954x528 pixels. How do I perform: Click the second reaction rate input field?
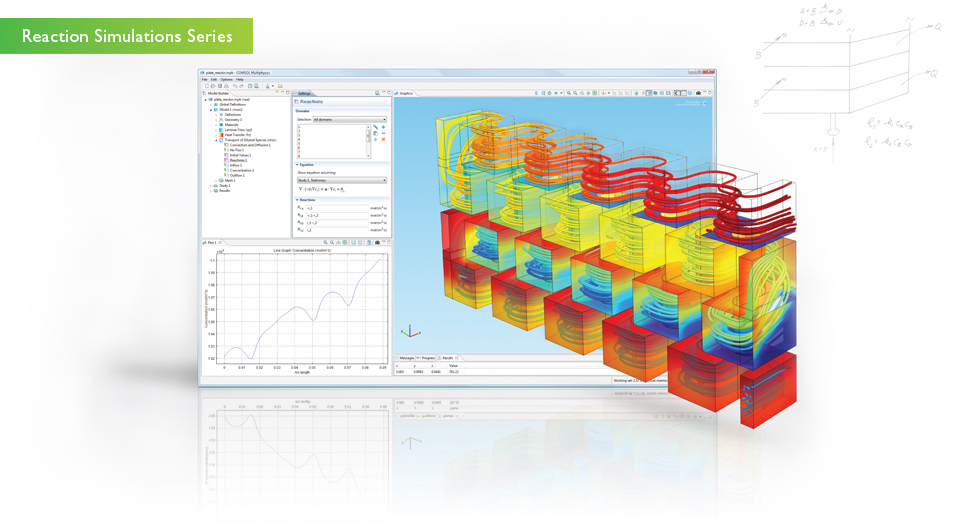[x=337, y=215]
